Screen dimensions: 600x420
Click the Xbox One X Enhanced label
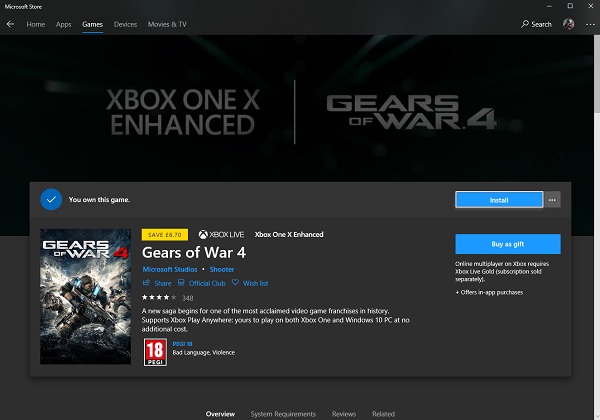click(x=289, y=234)
